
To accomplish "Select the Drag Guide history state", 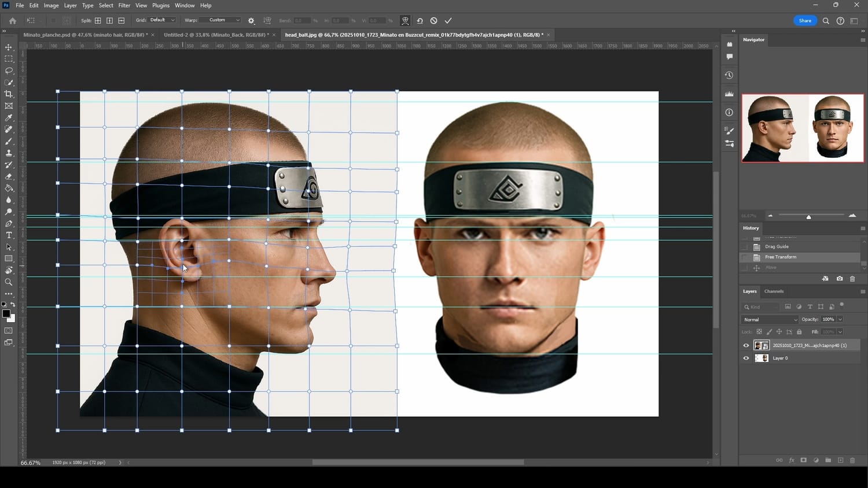I will (777, 247).
